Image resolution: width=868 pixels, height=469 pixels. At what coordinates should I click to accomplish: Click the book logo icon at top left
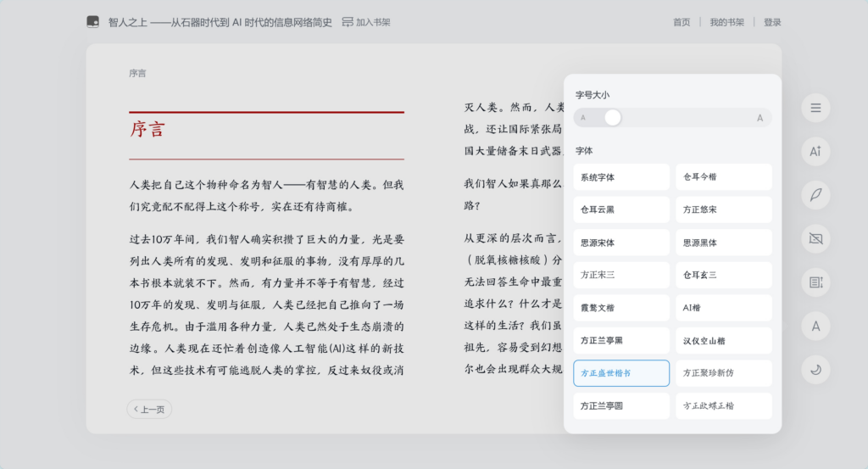[93, 22]
